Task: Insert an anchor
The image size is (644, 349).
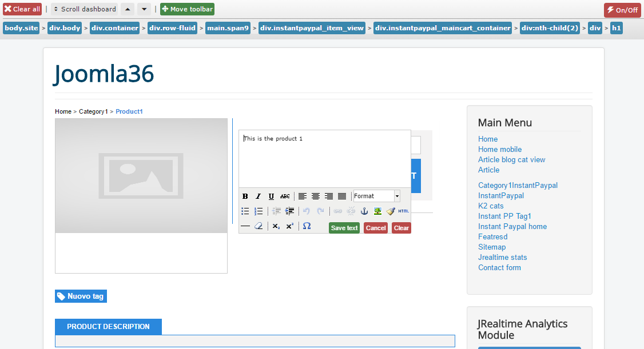Action: coord(364,211)
